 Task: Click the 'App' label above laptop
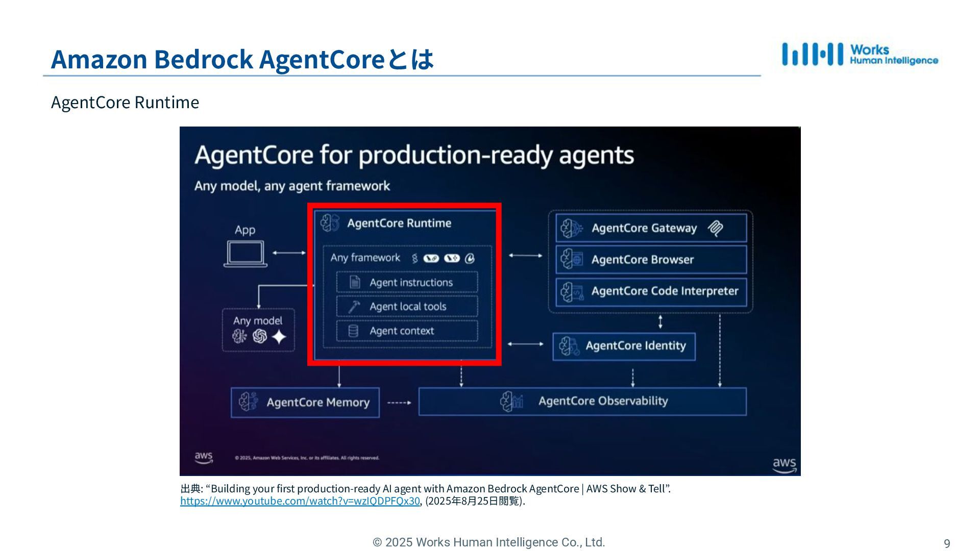[x=245, y=230]
